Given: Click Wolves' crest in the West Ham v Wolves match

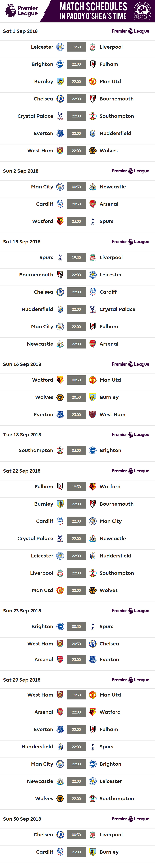Looking at the screenshot, I should coord(93,151).
